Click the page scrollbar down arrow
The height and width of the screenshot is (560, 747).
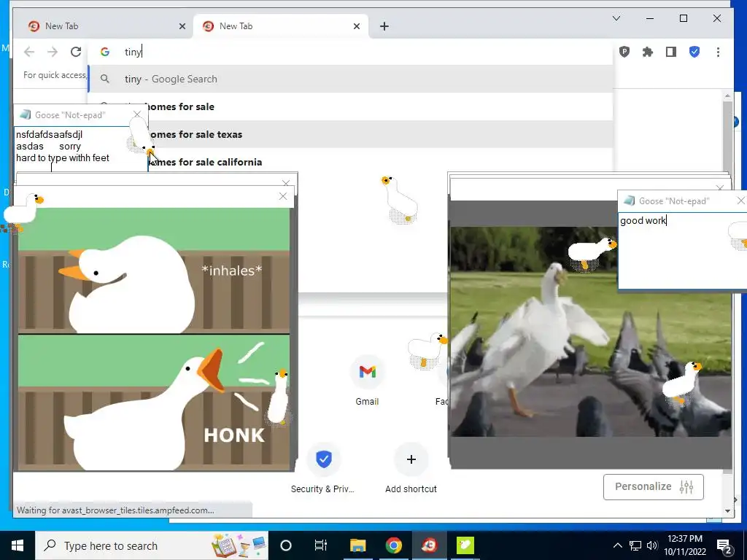click(727, 511)
